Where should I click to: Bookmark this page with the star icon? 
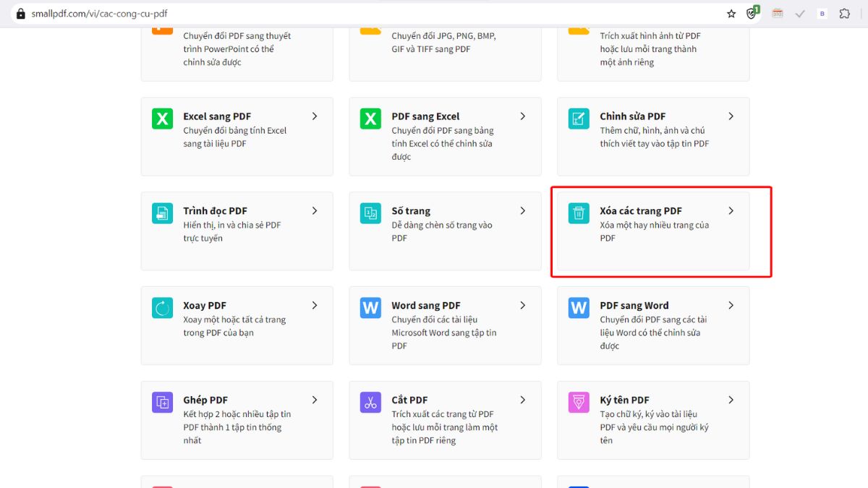click(x=731, y=14)
